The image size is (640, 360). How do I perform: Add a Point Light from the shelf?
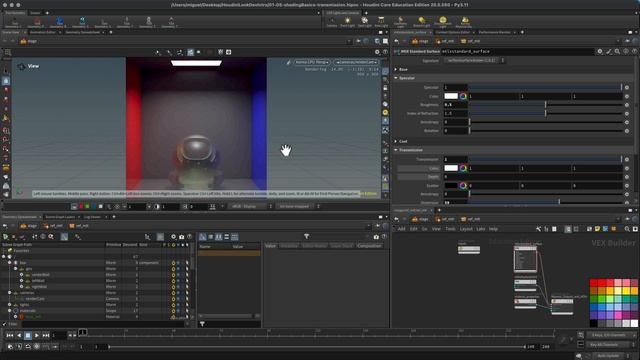(347, 22)
